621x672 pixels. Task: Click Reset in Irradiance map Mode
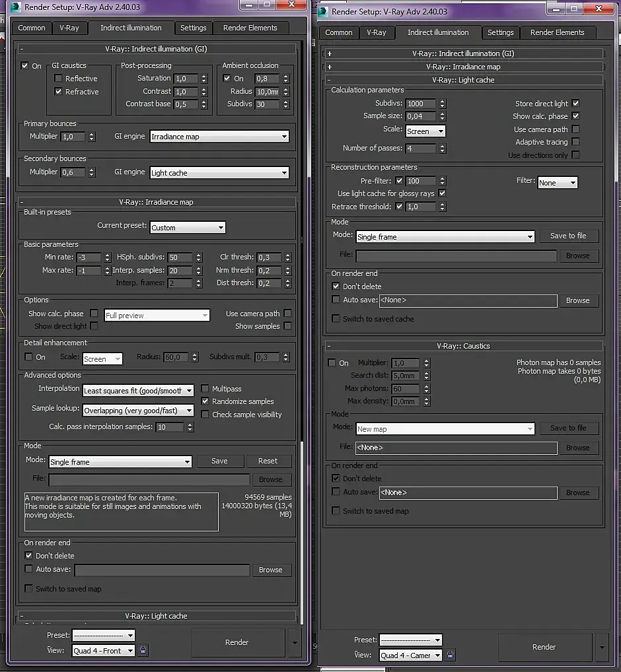(x=268, y=461)
